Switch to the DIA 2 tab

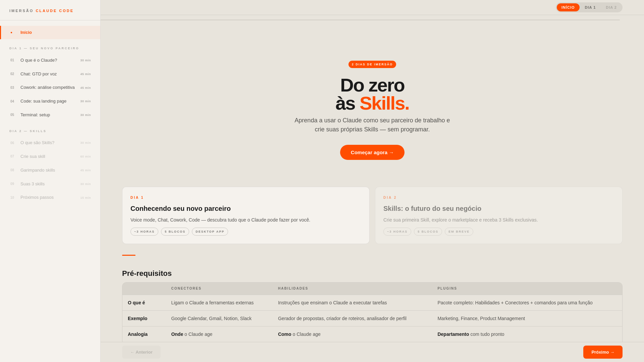click(611, 7)
